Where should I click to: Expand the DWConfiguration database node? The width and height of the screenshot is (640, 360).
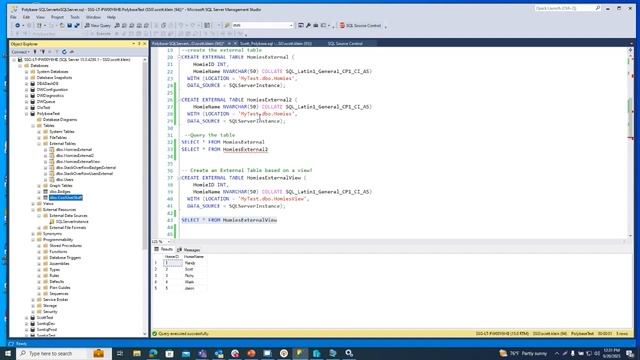(x=27, y=89)
